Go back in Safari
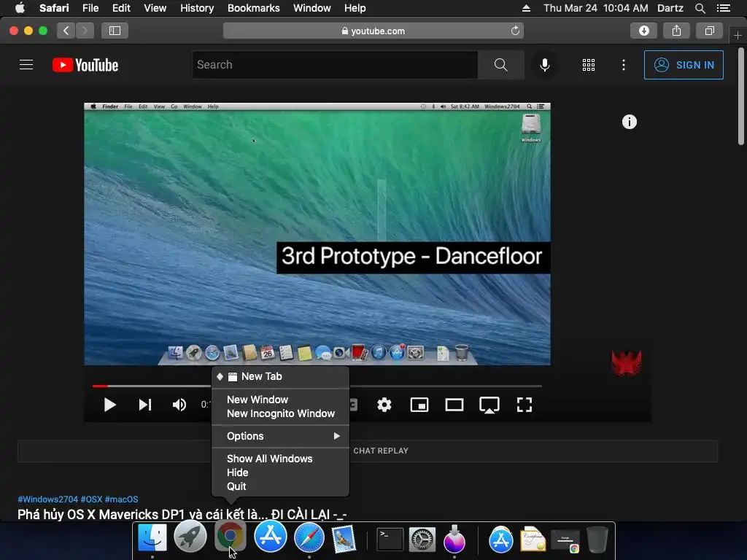747x560 pixels. [66, 31]
